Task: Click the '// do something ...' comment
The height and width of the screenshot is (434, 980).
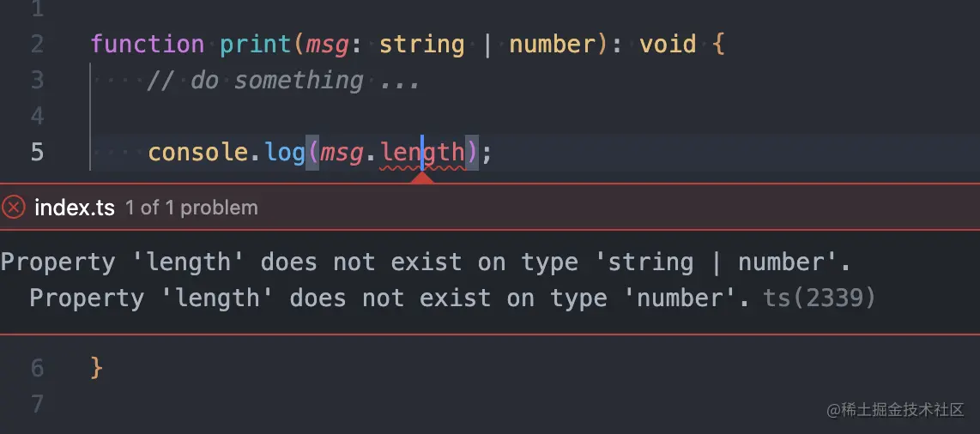Action: click(283, 81)
